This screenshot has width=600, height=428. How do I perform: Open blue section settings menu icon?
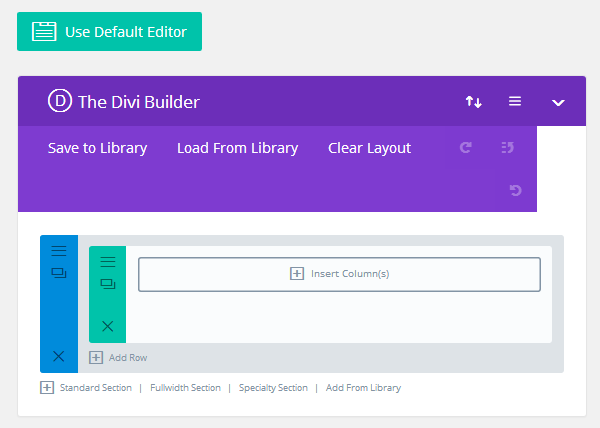tap(59, 251)
